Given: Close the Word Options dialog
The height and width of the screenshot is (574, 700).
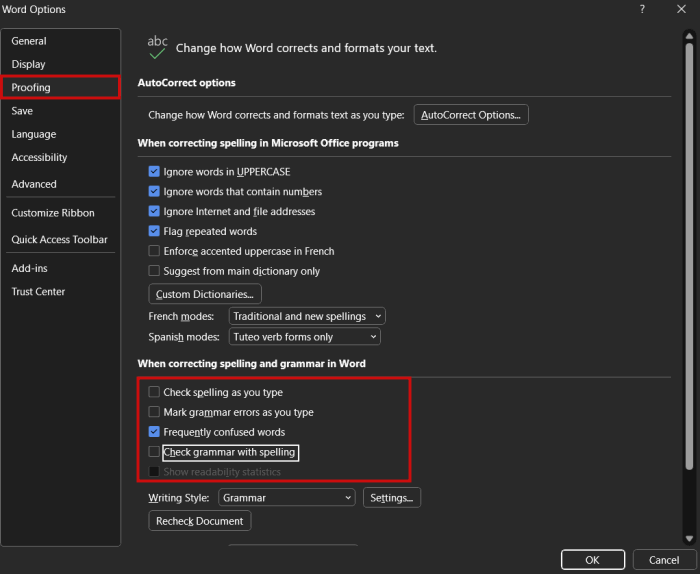Looking at the screenshot, I should pos(680,9).
